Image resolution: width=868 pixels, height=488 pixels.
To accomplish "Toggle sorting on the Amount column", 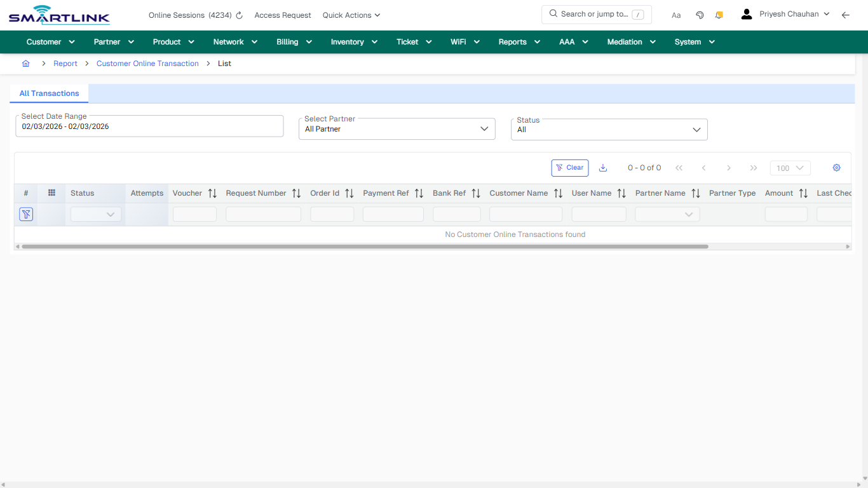I will point(803,193).
